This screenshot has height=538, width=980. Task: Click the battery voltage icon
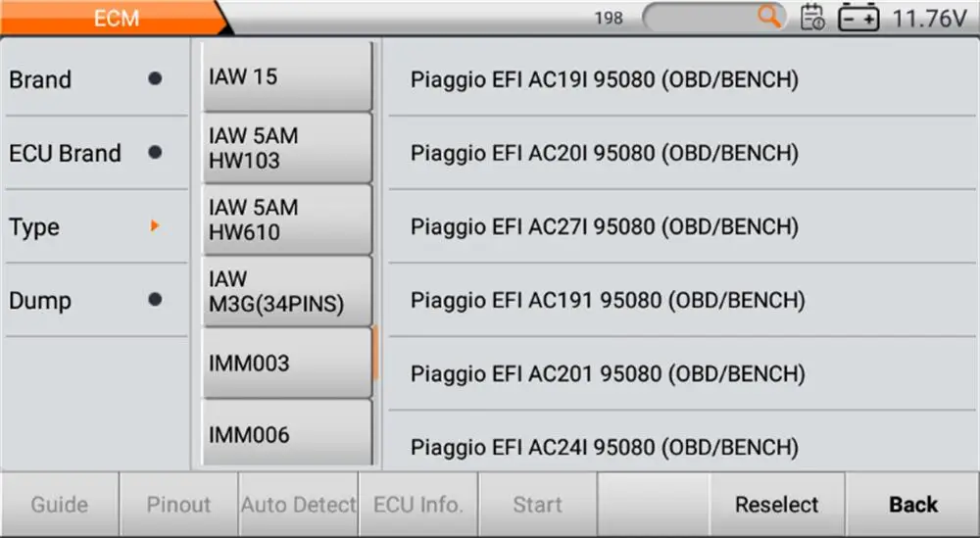click(858, 18)
